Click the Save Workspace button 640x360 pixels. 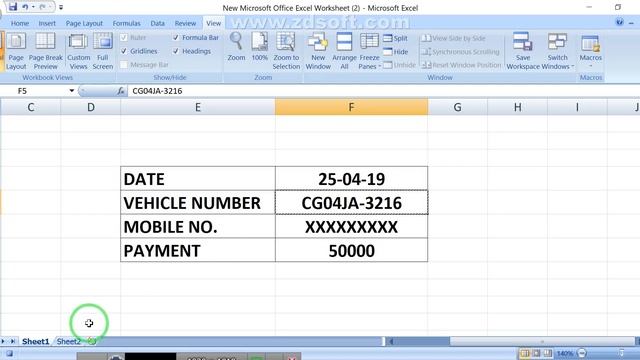pos(523,51)
